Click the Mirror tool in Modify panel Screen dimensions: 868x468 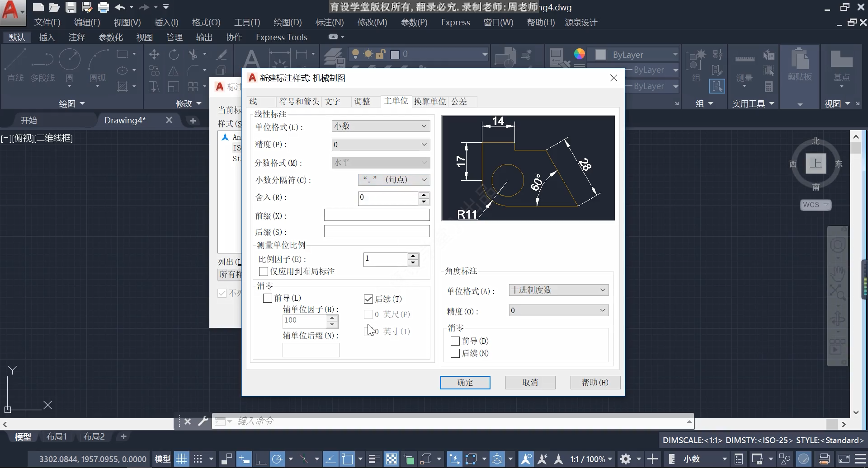click(x=174, y=70)
